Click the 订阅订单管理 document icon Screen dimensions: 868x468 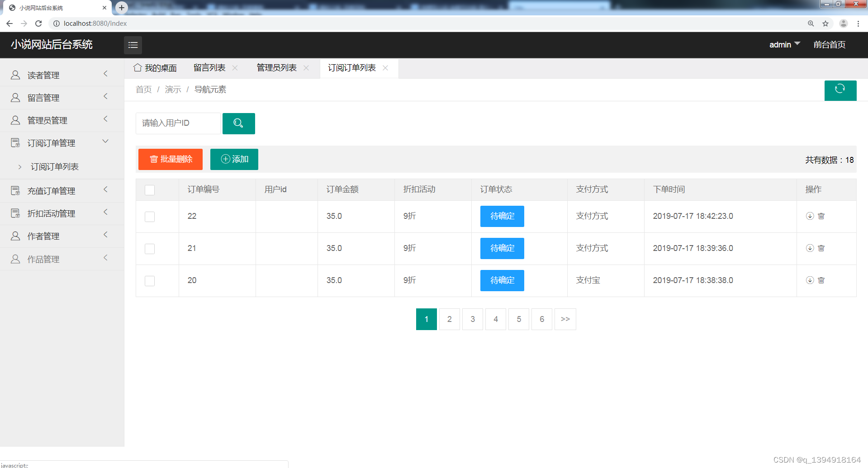click(15, 143)
